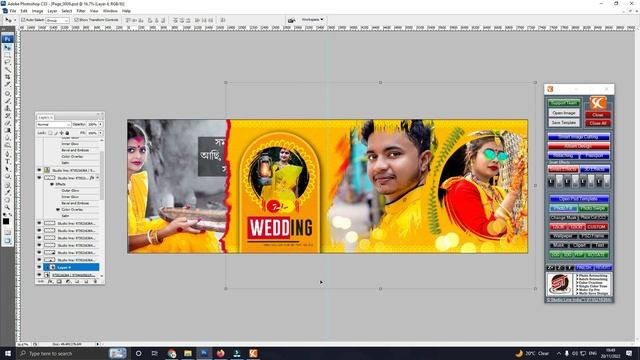
Task: Open the Normal blend mode dropdown
Action: pyautogui.click(x=53, y=124)
